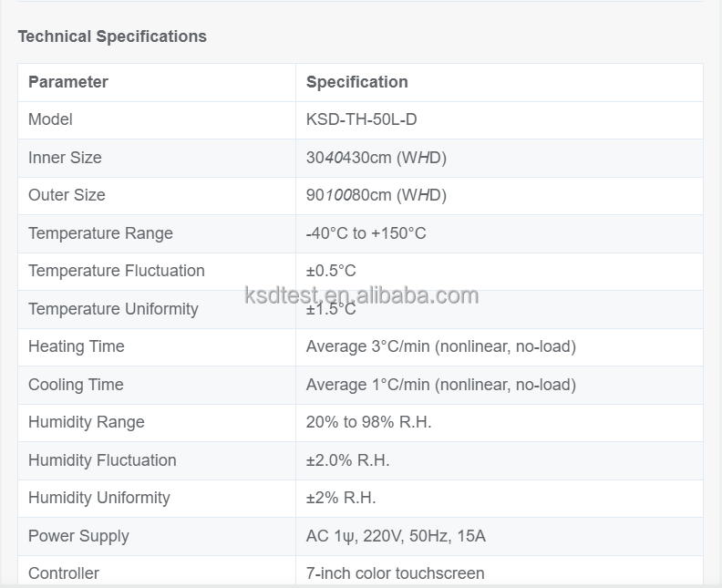Click the Humidity Fluctuation label
The height and width of the screenshot is (588, 722).
click(102, 460)
